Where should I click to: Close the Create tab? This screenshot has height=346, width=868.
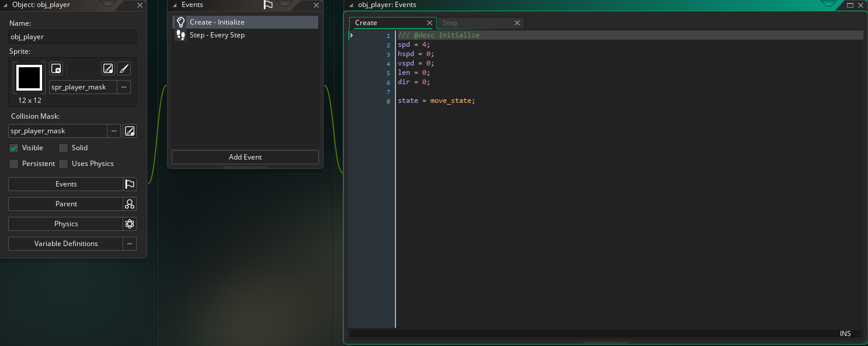(430, 23)
